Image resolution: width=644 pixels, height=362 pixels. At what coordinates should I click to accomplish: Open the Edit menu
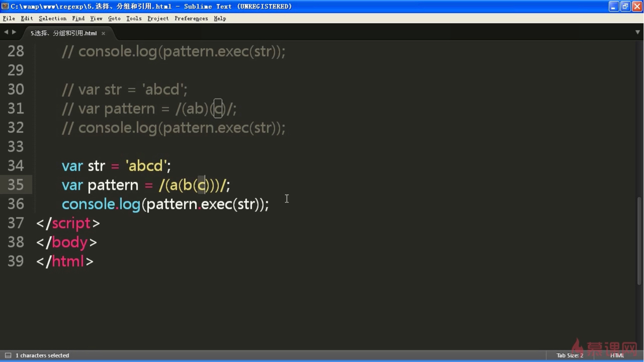click(27, 18)
